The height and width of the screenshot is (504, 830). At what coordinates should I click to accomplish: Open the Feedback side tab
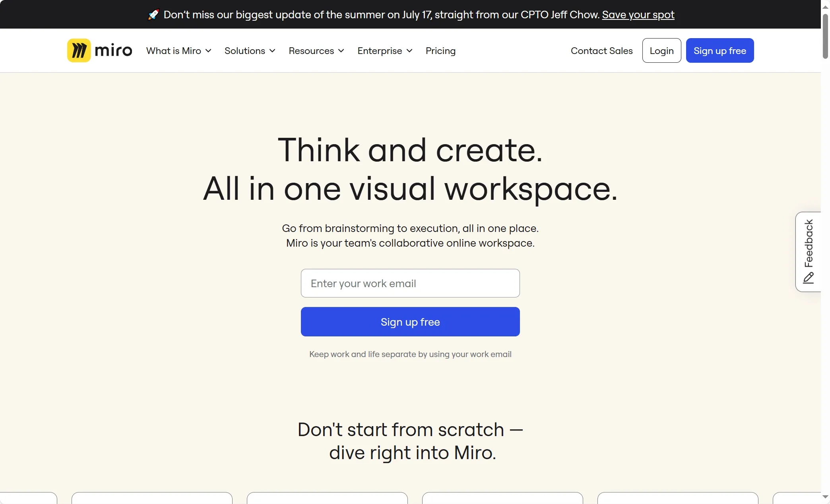click(x=809, y=252)
